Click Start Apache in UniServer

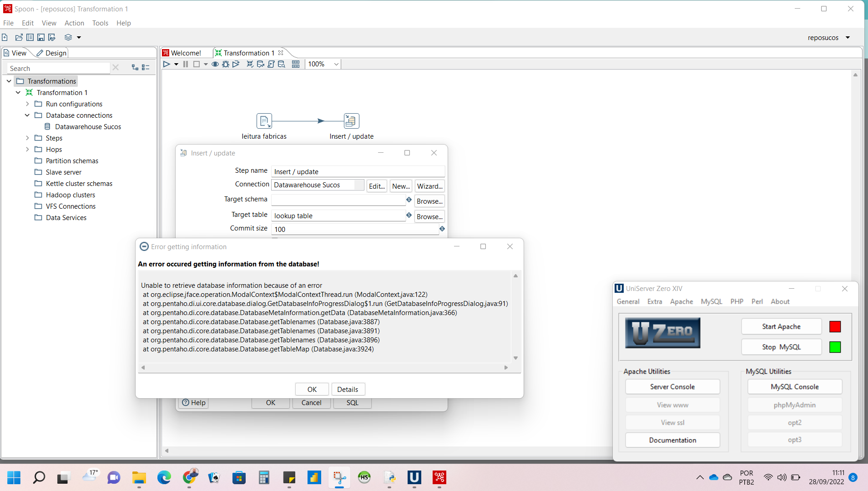tap(781, 326)
